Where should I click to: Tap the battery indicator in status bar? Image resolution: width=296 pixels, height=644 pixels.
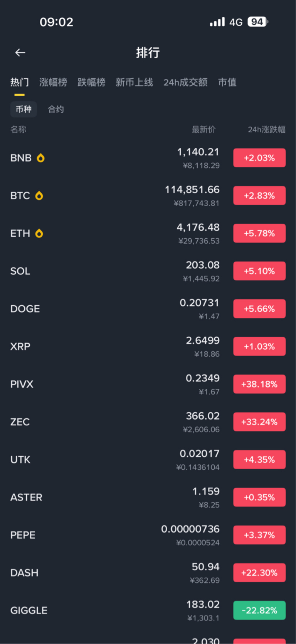click(257, 22)
